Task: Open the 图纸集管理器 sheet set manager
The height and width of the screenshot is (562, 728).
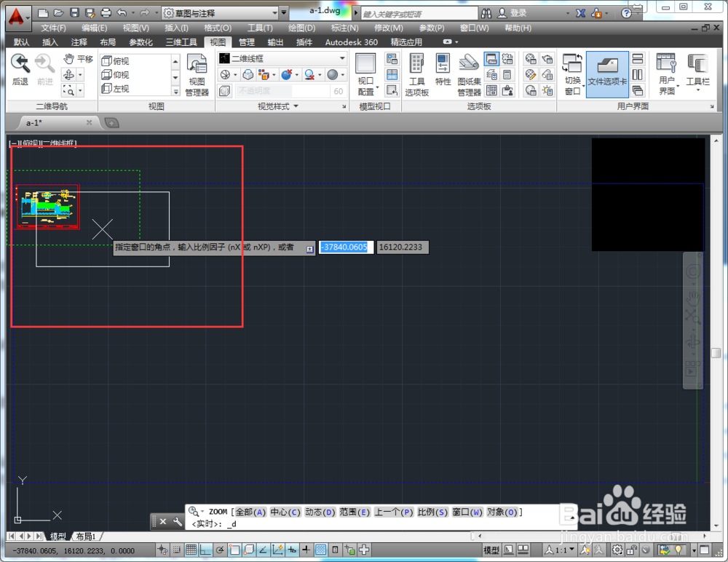Action: coord(469,75)
